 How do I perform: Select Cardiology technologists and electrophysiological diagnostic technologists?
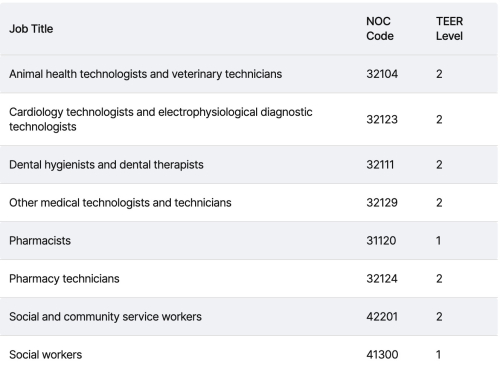point(161,119)
